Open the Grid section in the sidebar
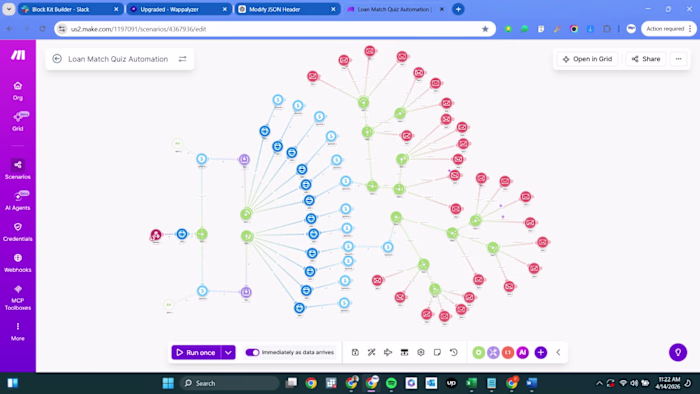 click(x=17, y=121)
